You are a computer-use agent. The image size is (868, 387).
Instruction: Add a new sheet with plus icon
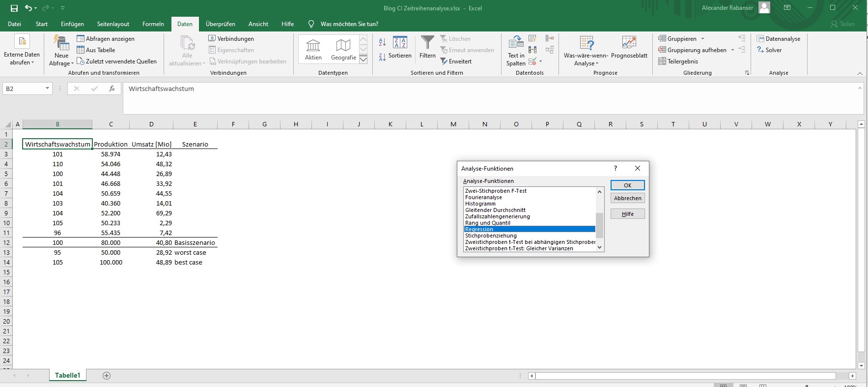click(x=107, y=376)
